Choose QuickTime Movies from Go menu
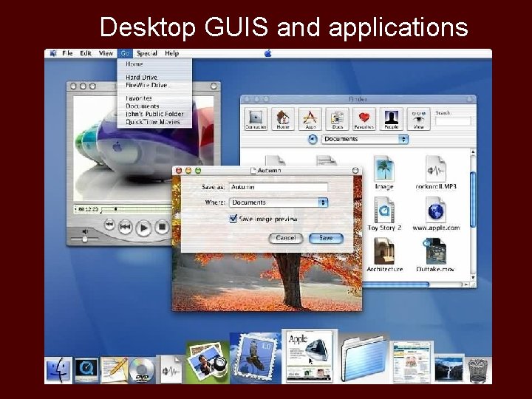The height and width of the screenshot is (399, 532). click(x=154, y=122)
